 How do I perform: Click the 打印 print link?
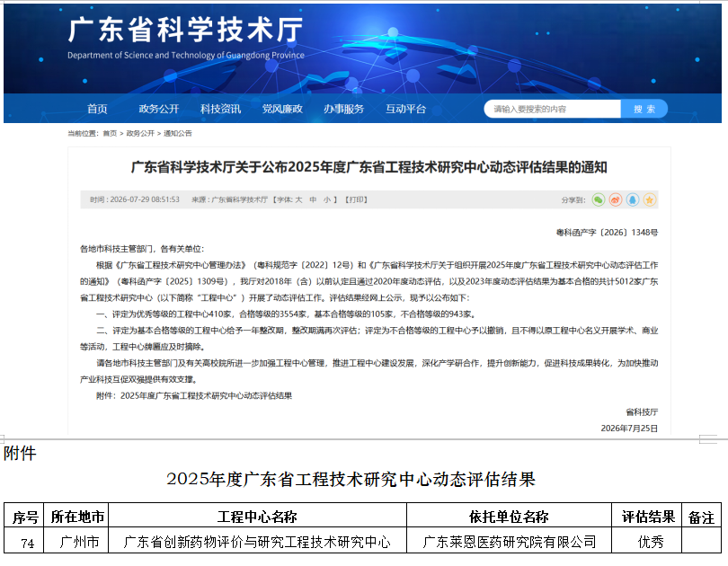pos(356,200)
